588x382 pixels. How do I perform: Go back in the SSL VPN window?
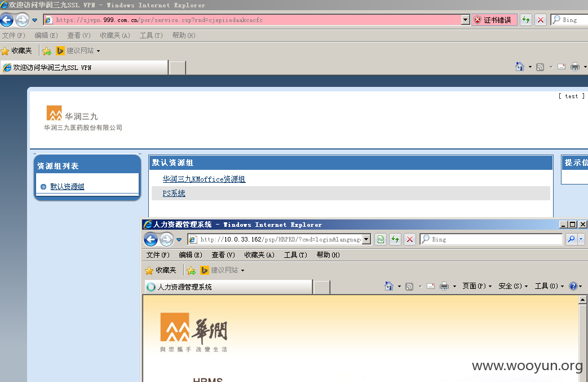pos(7,20)
